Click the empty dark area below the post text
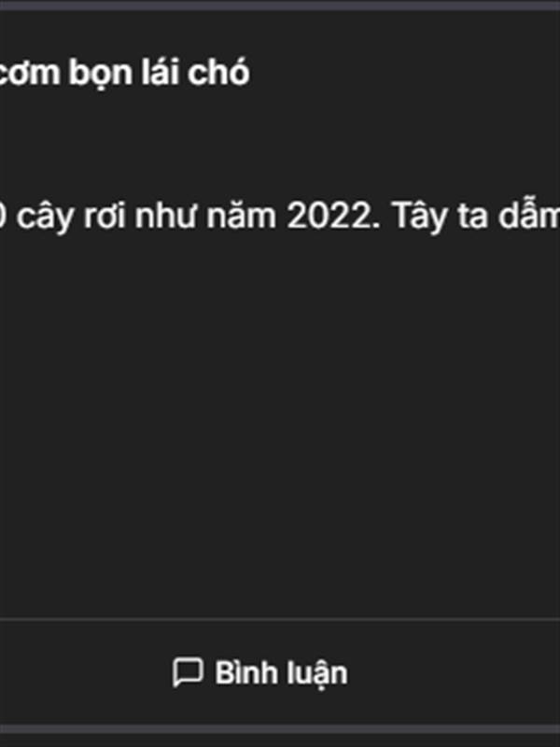Viewport: 560px width, 747px height. tap(280, 419)
